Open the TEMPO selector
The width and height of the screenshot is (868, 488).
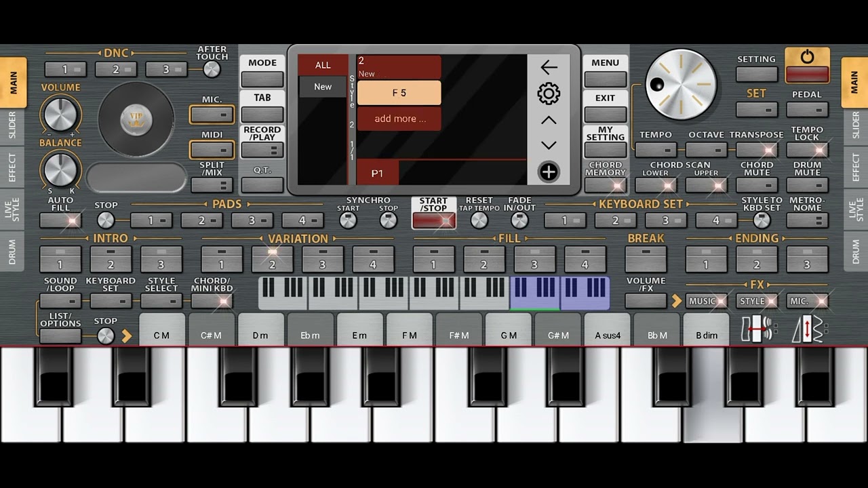click(x=656, y=150)
